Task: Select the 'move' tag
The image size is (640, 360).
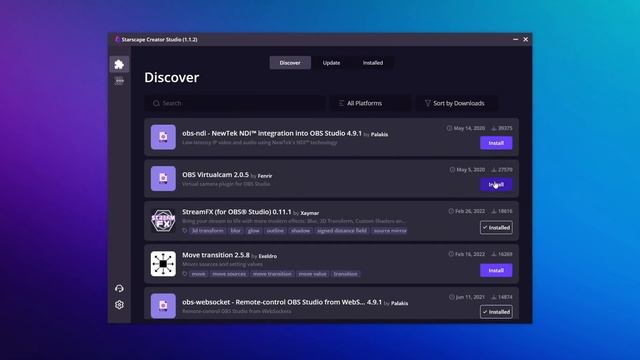Action: [x=198, y=274]
